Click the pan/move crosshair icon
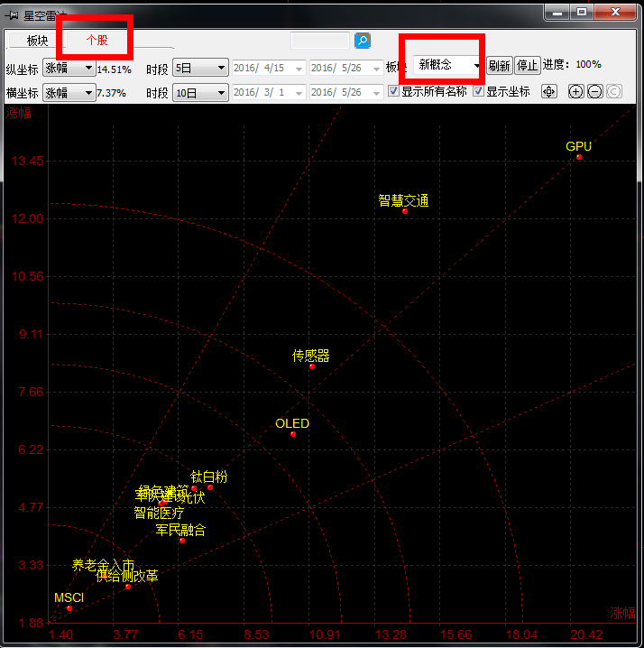The image size is (644, 648). [549, 91]
